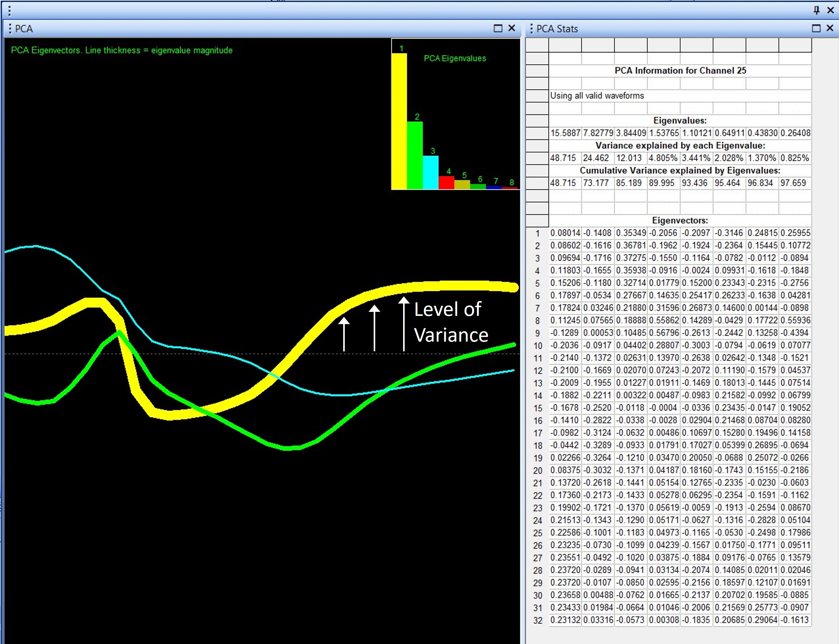Close the PCA panel

pyautogui.click(x=511, y=28)
